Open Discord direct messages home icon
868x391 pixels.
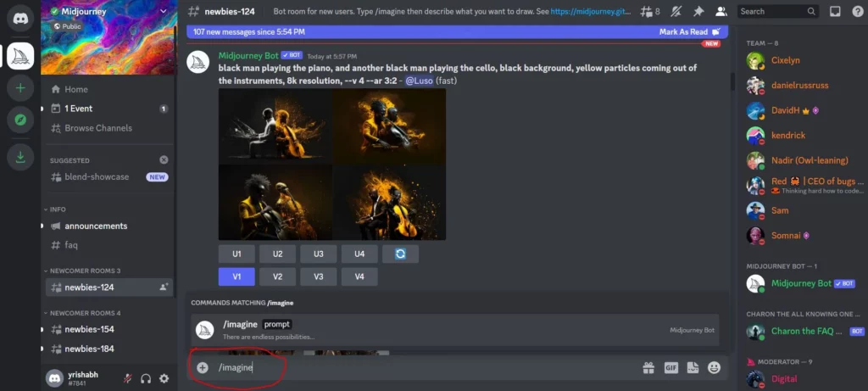point(20,19)
